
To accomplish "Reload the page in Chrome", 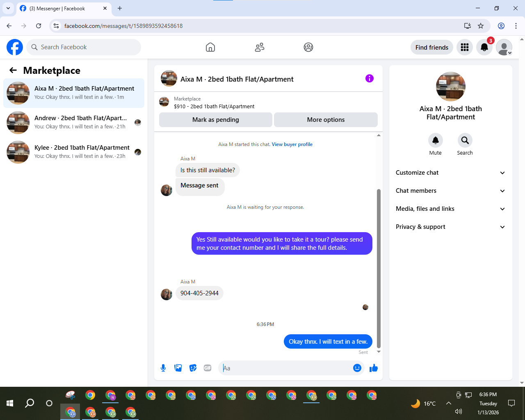I will (39, 26).
